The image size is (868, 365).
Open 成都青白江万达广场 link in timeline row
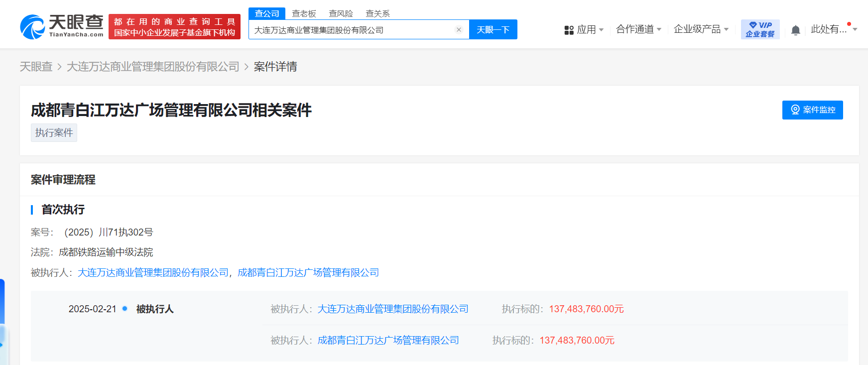388,341
